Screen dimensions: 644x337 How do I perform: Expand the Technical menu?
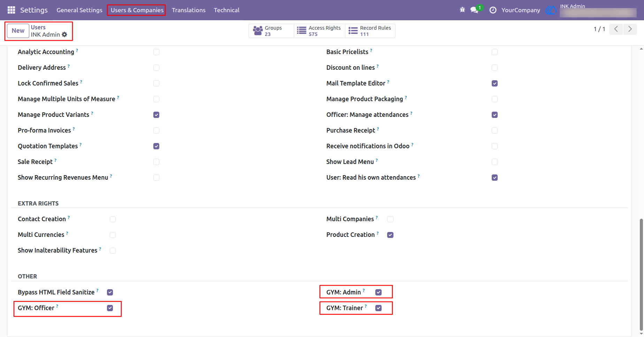[x=227, y=10]
